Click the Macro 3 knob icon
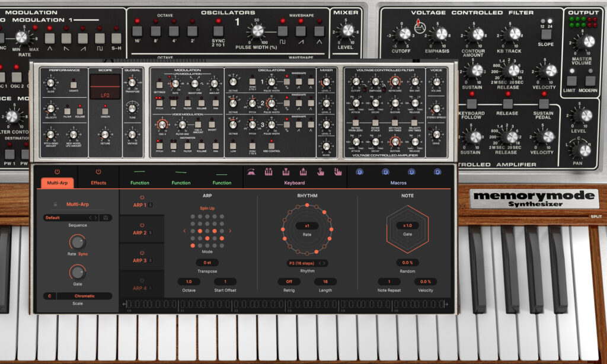This screenshot has height=364, width=607. pyautogui.click(x=411, y=172)
